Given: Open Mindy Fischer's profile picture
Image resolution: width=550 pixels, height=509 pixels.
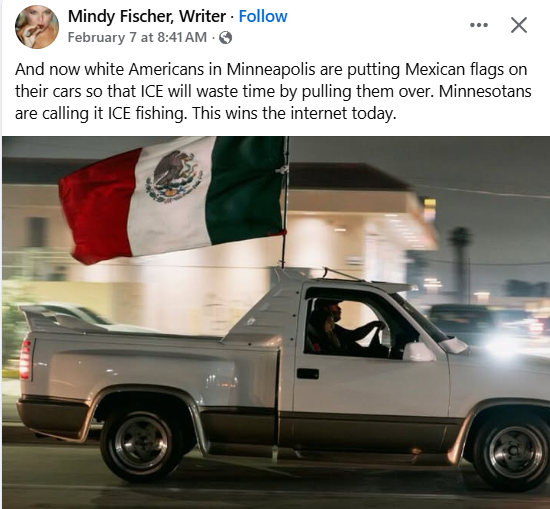Looking at the screenshot, I should tap(37, 27).
